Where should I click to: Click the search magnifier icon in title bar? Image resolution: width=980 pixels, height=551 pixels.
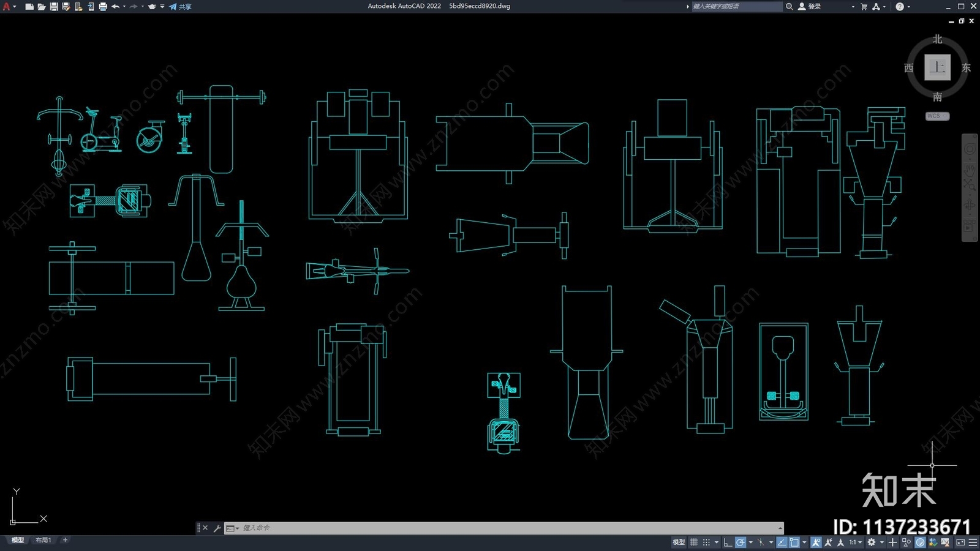coord(790,7)
